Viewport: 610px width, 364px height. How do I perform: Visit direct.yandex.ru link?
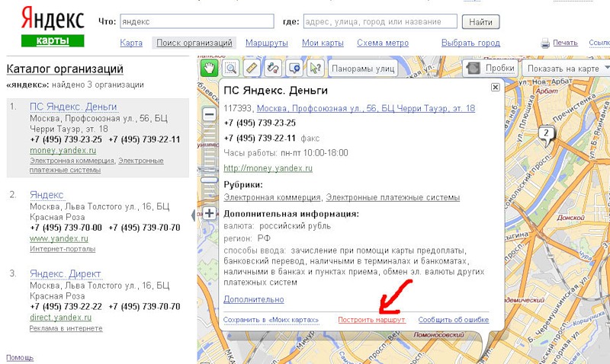[x=61, y=318]
